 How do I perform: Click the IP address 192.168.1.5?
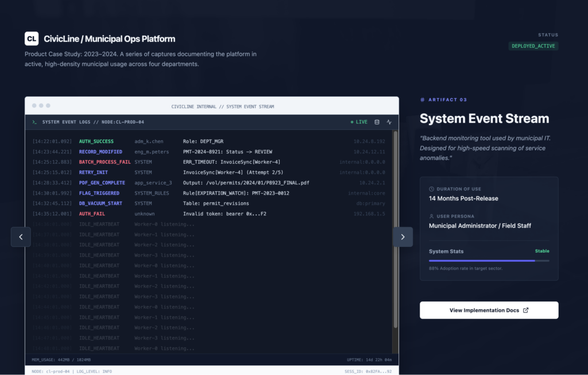(369, 214)
